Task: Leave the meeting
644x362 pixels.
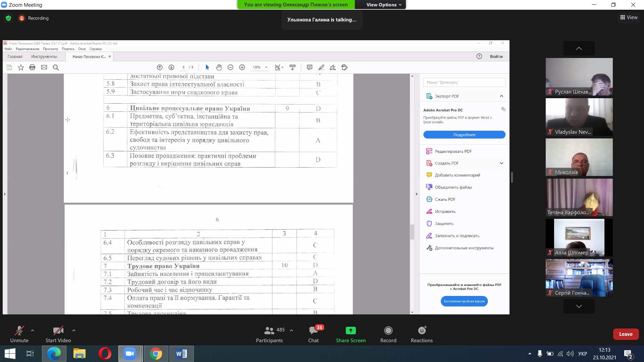Action: pos(626,334)
